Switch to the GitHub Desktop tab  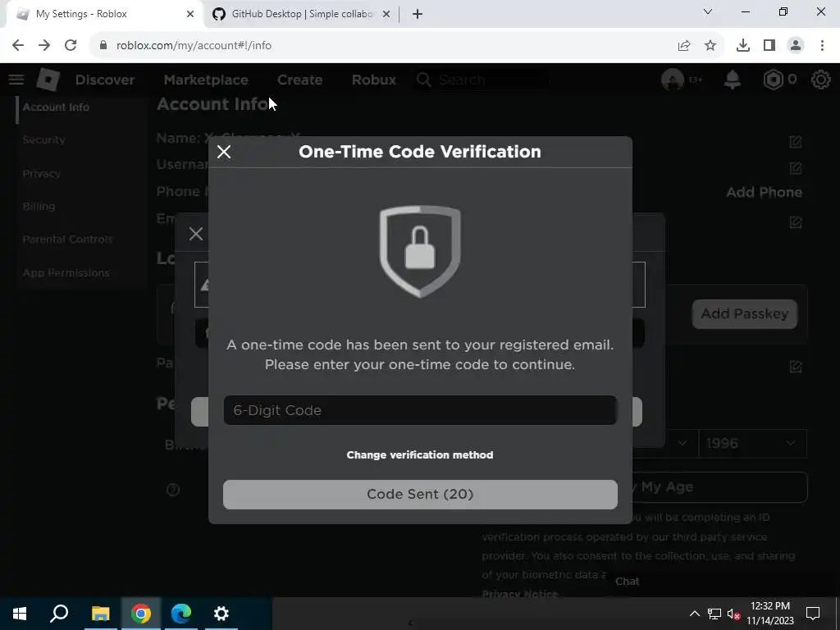point(300,14)
